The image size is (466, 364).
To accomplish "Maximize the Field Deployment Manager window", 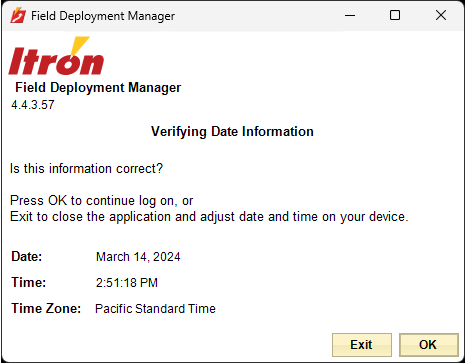I will tap(395, 15).
